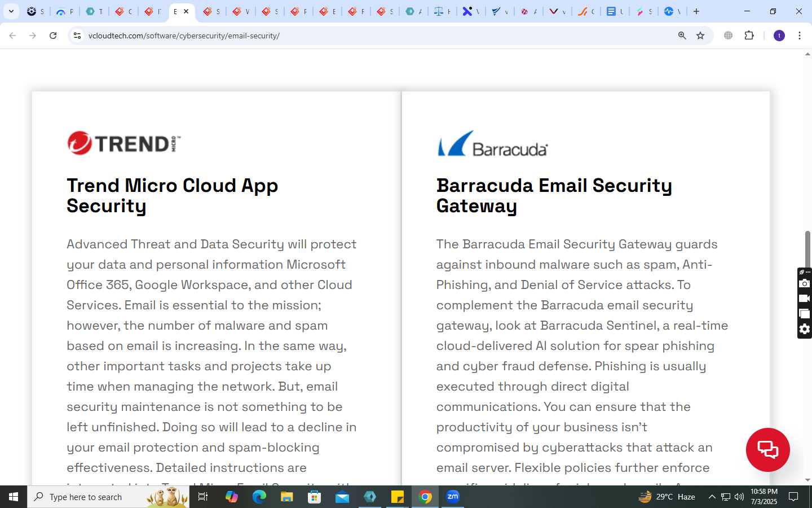Open the red live chat bubble
The image size is (812, 508).
pos(767,450)
